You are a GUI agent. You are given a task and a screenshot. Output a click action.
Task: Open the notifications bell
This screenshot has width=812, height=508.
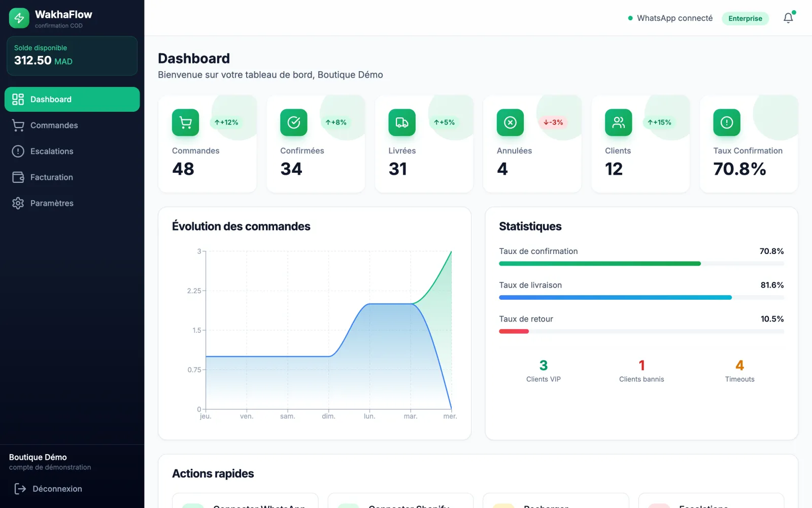[788, 18]
